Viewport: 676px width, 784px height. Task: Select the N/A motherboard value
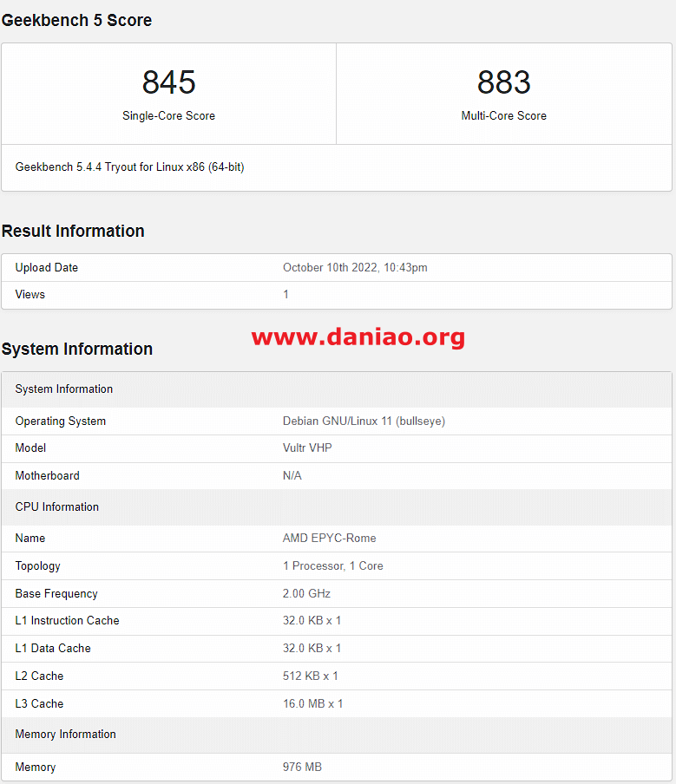pyautogui.click(x=292, y=475)
